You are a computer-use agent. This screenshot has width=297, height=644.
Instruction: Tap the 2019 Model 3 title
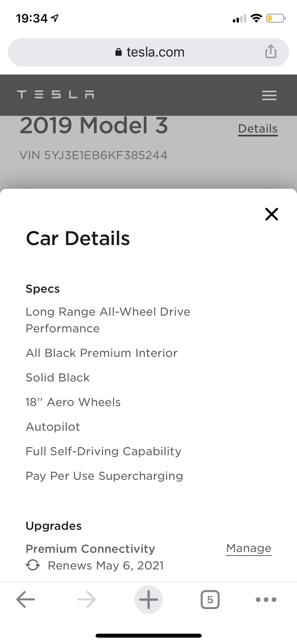click(94, 126)
